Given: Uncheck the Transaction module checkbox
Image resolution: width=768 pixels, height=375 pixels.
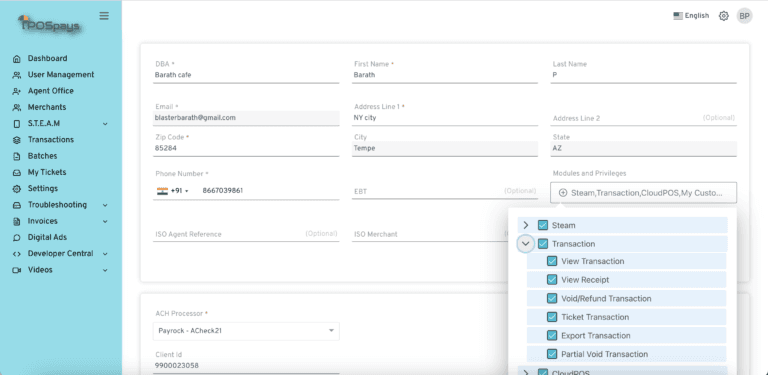Looking at the screenshot, I should pyautogui.click(x=543, y=244).
